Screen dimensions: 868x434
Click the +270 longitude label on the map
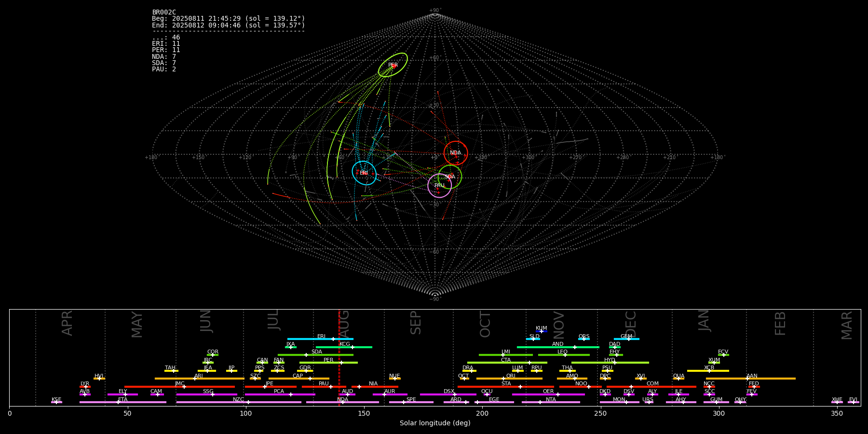coord(575,157)
